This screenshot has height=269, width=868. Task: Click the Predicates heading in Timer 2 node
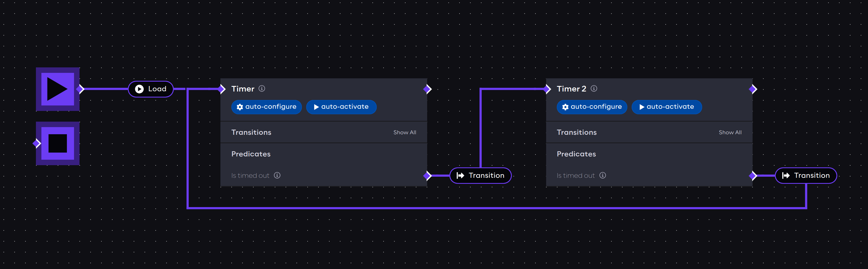pyautogui.click(x=577, y=154)
